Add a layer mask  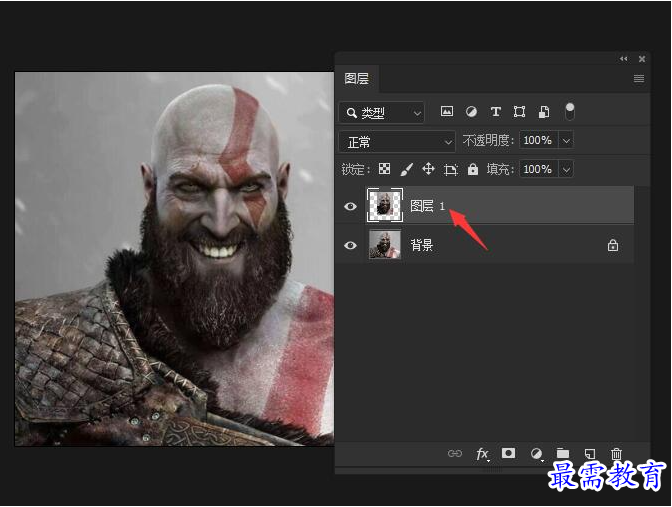pos(508,453)
